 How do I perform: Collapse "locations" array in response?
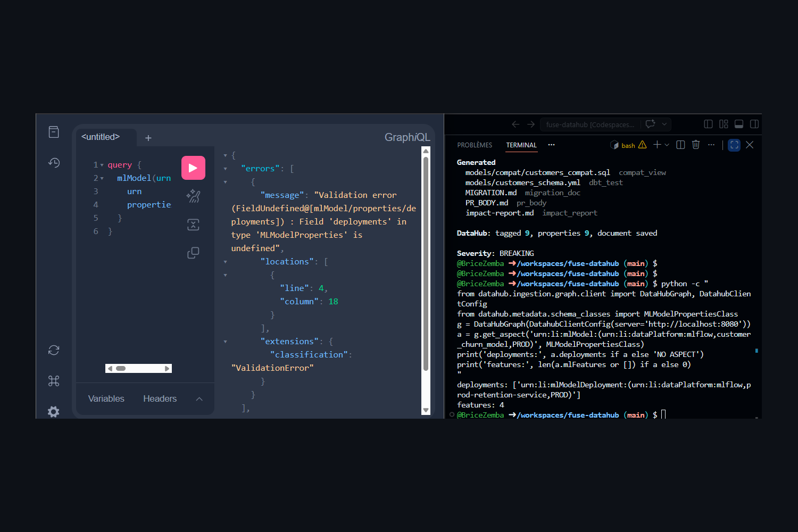pyautogui.click(x=226, y=262)
